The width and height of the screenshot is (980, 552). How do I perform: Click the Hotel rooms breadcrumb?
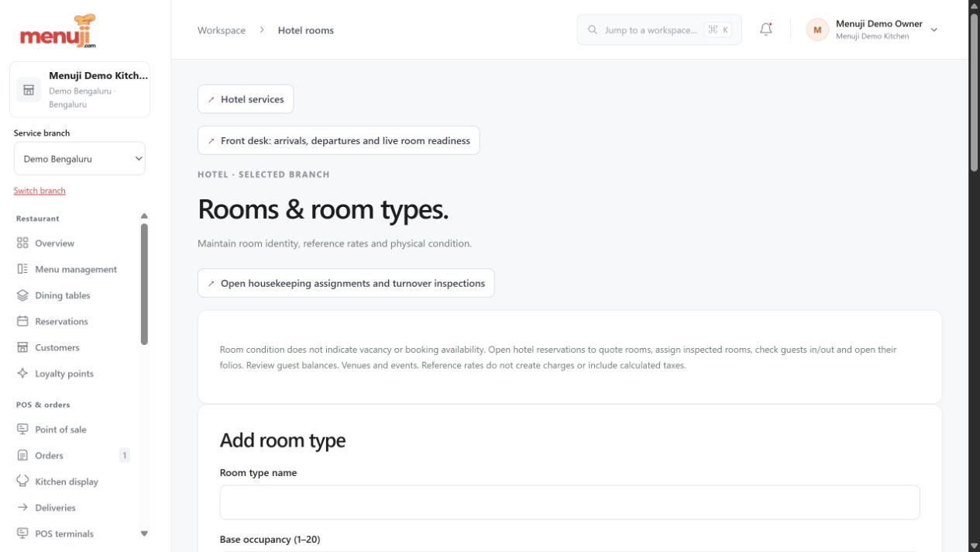(x=306, y=30)
